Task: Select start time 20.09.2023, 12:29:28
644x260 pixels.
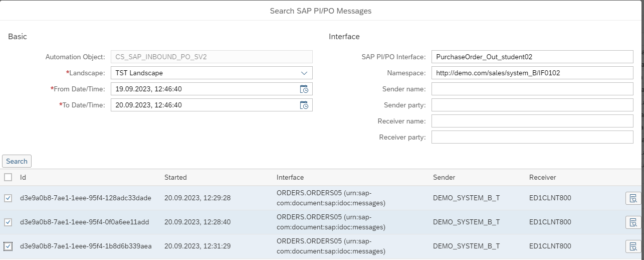Action: [x=197, y=198]
